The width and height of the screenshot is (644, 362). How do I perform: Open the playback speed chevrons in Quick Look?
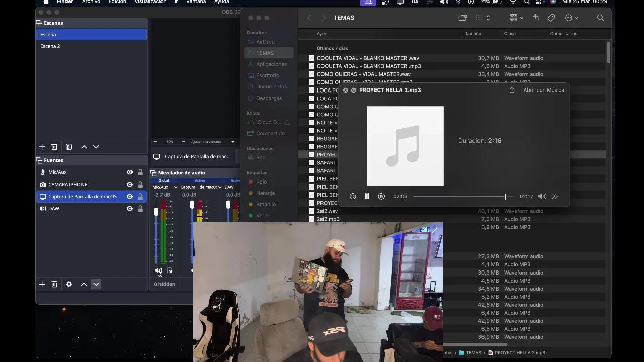555,196
